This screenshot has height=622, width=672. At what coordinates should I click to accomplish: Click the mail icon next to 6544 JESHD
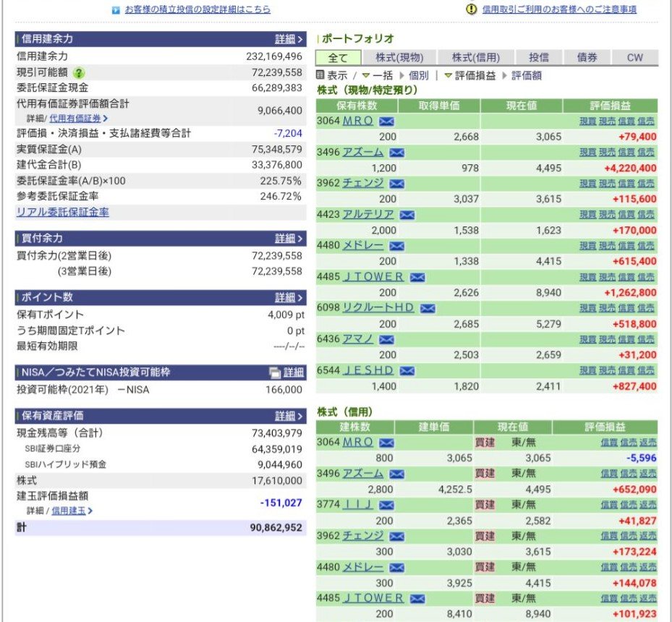coord(407,370)
